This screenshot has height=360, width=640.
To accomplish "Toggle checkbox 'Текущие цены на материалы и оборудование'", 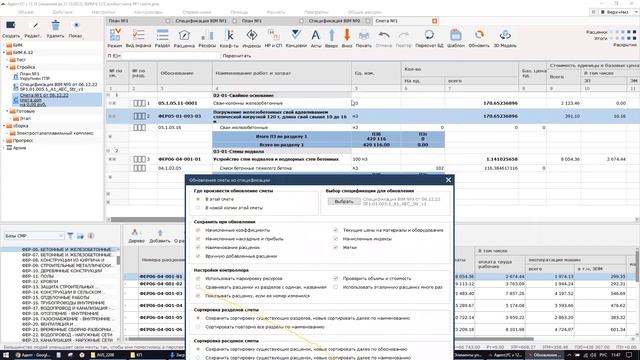I will [336, 230].
